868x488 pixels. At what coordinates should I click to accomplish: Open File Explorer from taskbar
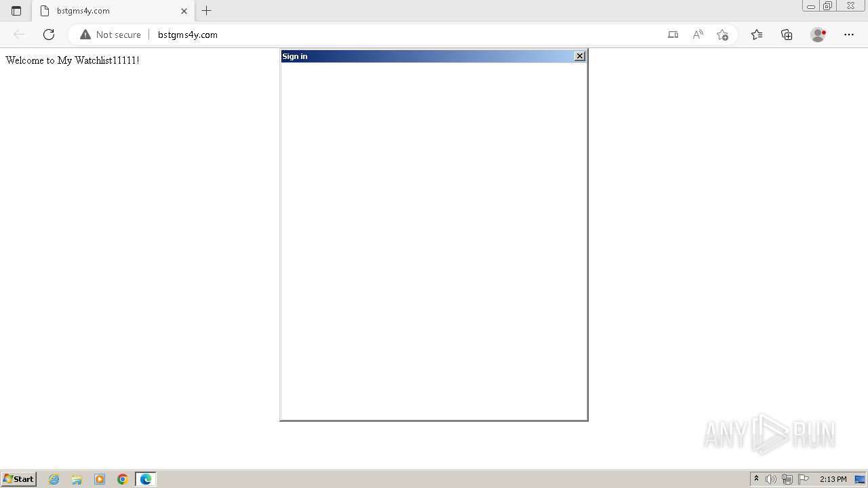(77, 479)
